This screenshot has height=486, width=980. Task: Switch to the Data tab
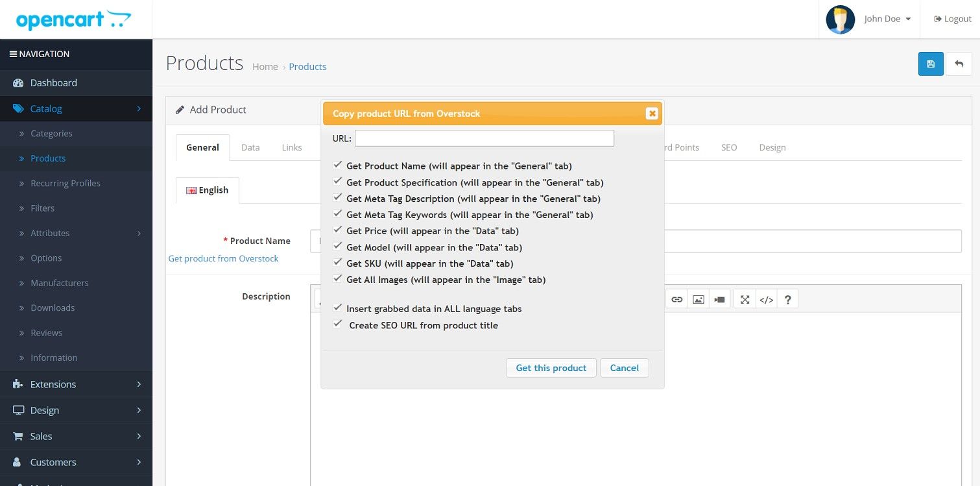pyautogui.click(x=250, y=147)
